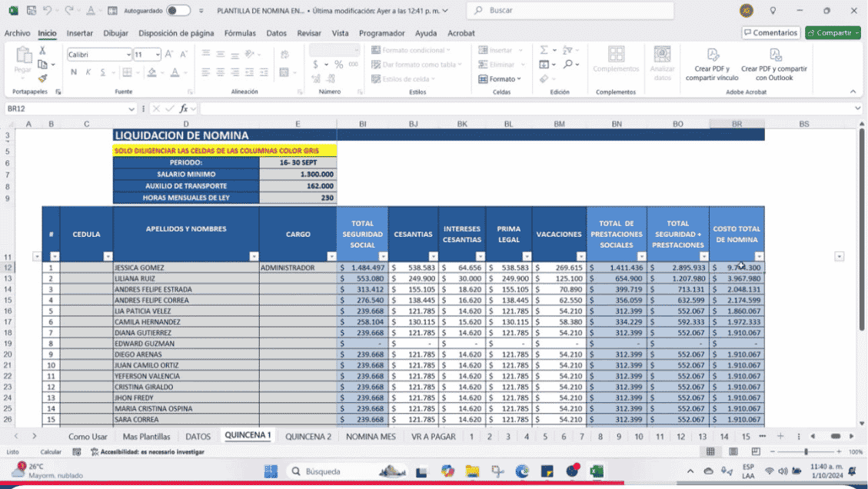868x489 pixels.
Task: Open the Programador ribbon tab
Action: point(382,33)
